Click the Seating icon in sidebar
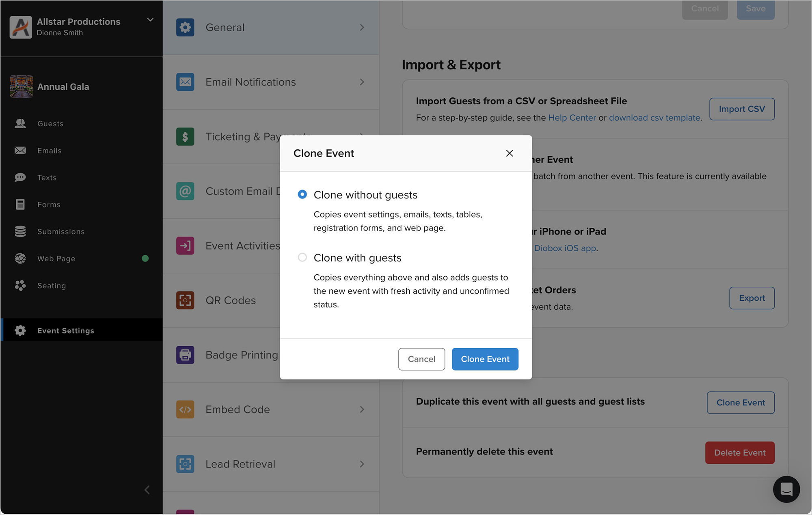The image size is (812, 515). click(20, 286)
